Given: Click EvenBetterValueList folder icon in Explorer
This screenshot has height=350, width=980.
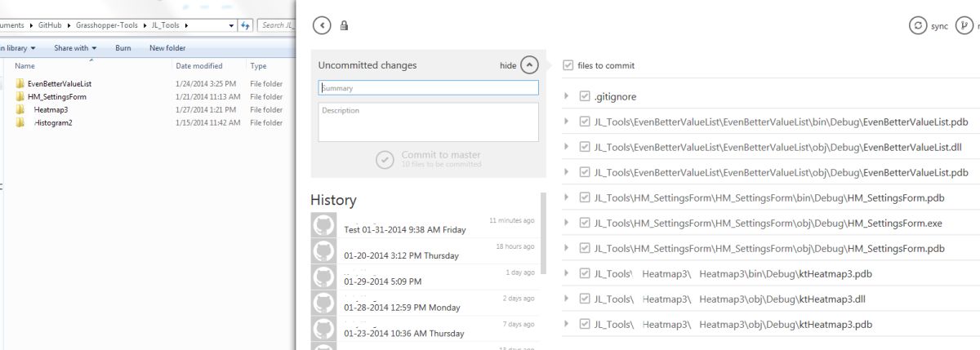Looking at the screenshot, I should 20,83.
